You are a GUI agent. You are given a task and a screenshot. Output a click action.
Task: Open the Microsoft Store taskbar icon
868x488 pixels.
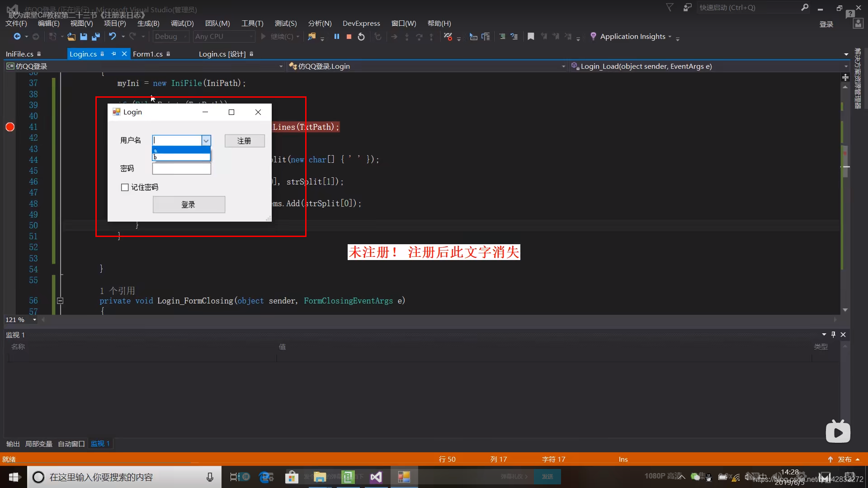(x=292, y=477)
